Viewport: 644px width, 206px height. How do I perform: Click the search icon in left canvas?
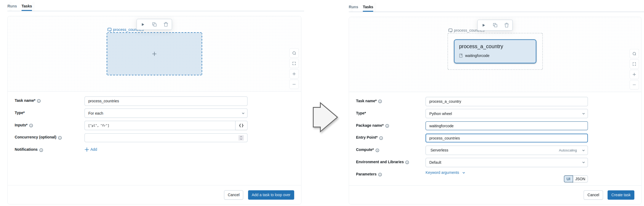294,53
